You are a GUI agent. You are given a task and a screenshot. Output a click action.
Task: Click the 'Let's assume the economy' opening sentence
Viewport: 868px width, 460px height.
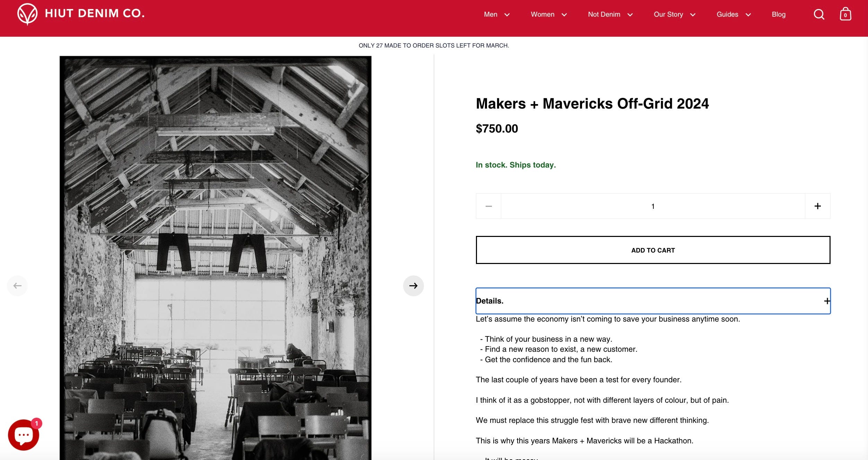[608, 319]
